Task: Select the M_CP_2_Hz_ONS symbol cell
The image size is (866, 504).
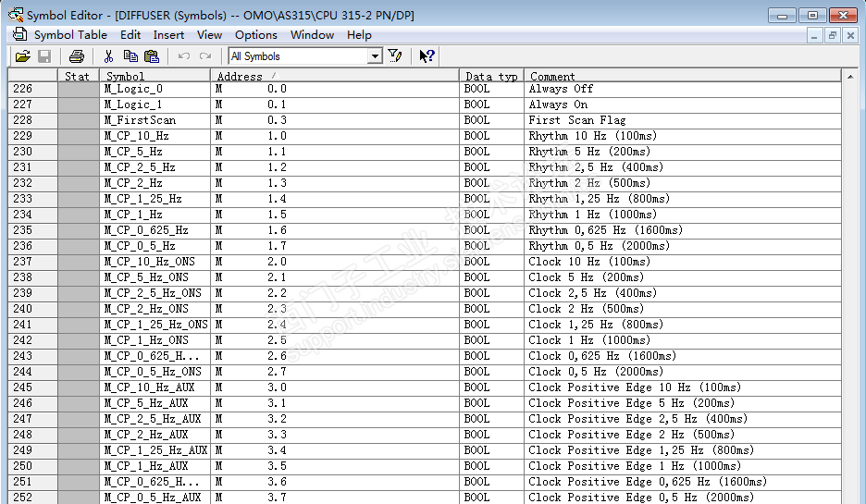Action: click(155, 309)
